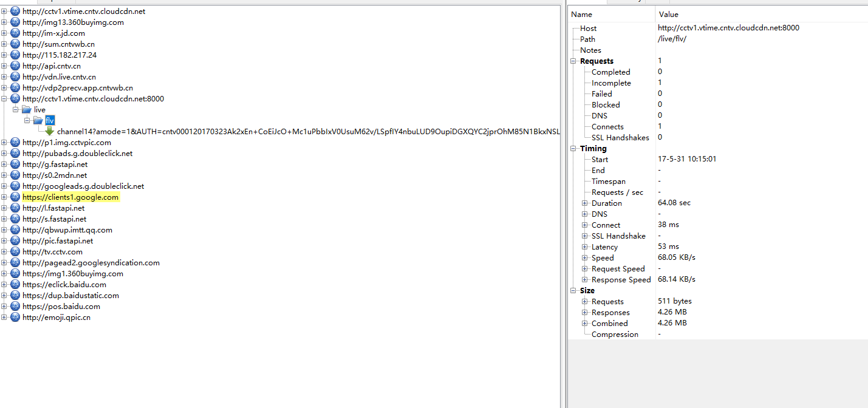Select the highlighted https://clients1.google.com host

coord(70,197)
